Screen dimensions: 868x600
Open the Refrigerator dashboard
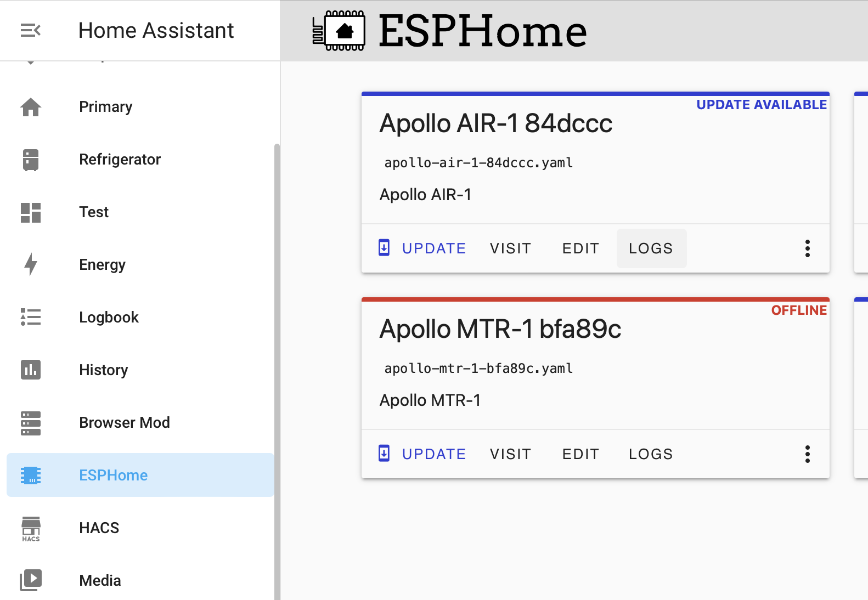click(140, 160)
